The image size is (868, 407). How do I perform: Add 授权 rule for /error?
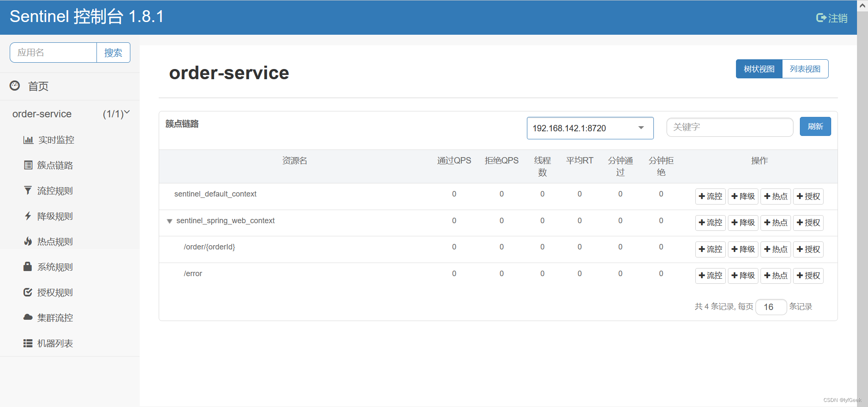[x=808, y=276]
